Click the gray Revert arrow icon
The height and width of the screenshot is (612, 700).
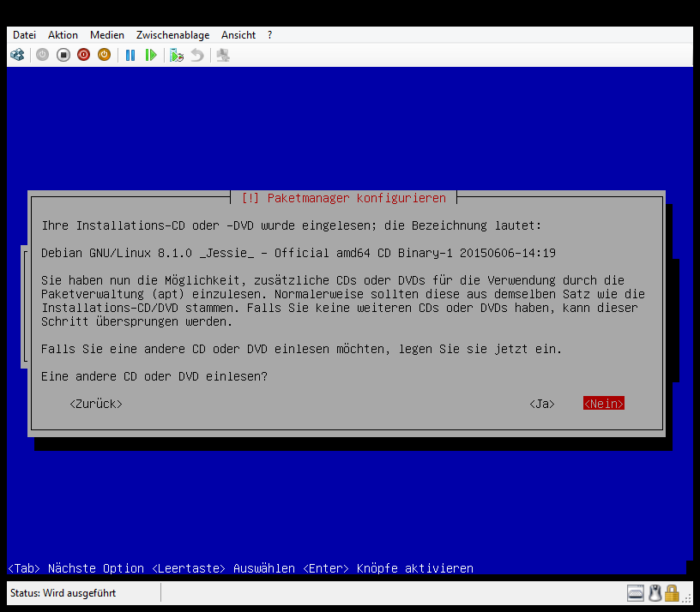point(197,55)
